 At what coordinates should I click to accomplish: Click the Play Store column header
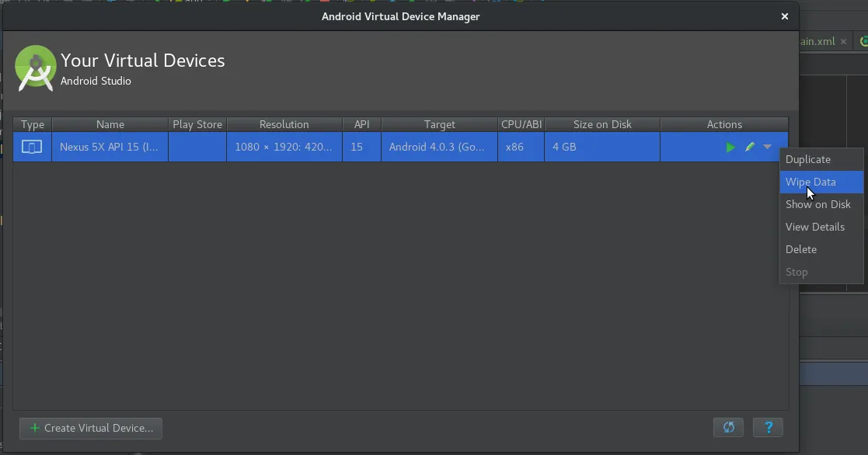(x=197, y=124)
